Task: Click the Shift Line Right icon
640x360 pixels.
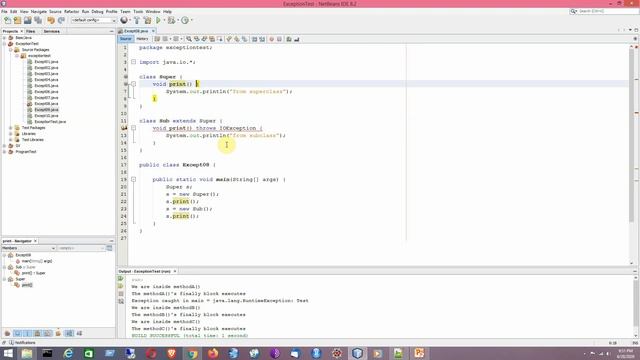Action: pos(262,39)
